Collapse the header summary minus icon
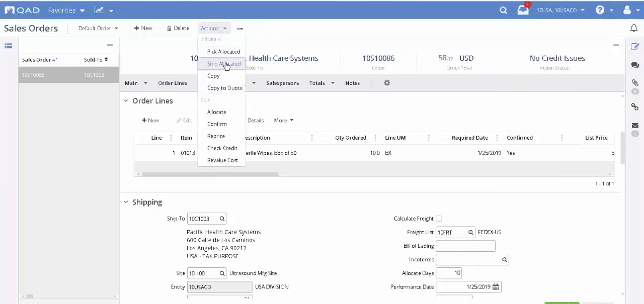Viewport: 644px width, 304px height. (x=616, y=45)
